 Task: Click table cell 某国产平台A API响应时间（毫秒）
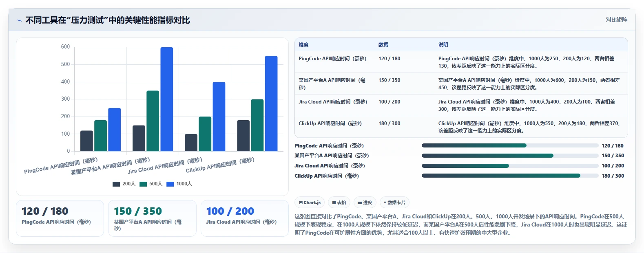pyautogui.click(x=332, y=84)
